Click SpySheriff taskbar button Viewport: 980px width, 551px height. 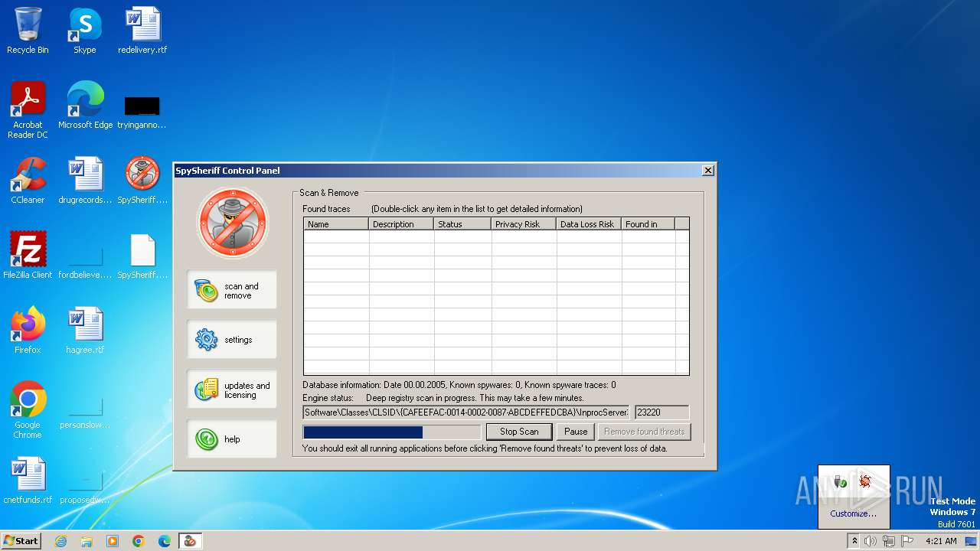click(190, 541)
